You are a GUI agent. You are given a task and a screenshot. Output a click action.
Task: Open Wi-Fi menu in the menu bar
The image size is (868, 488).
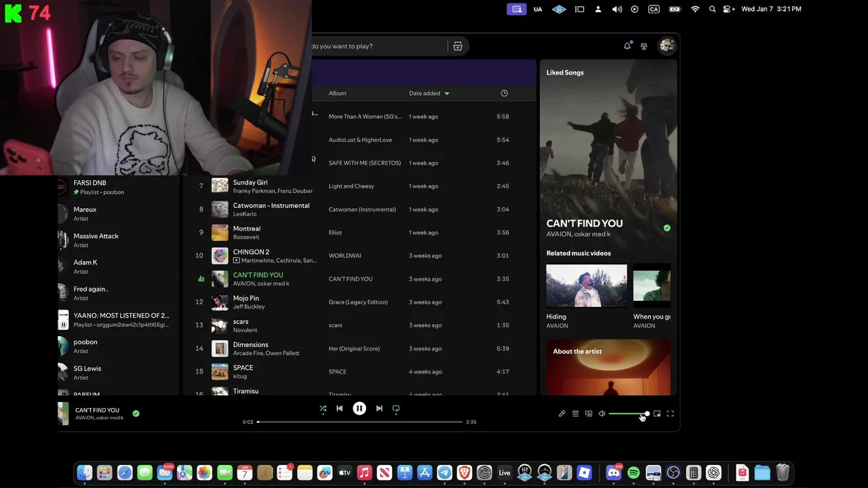[x=695, y=9]
